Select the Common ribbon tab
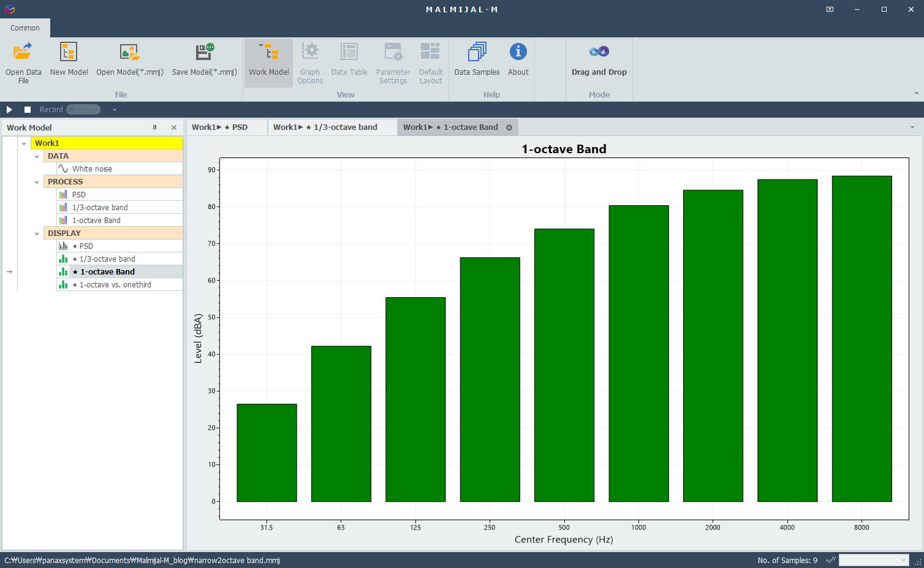 tap(25, 28)
